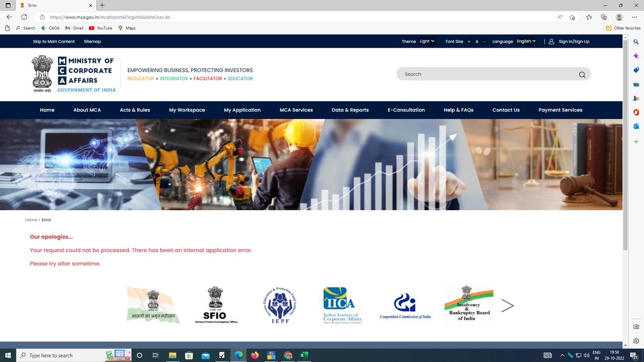644x362 pixels.
Task: Click the user profile icon beside Sign In/Sign Up
Action: [x=551, y=41]
